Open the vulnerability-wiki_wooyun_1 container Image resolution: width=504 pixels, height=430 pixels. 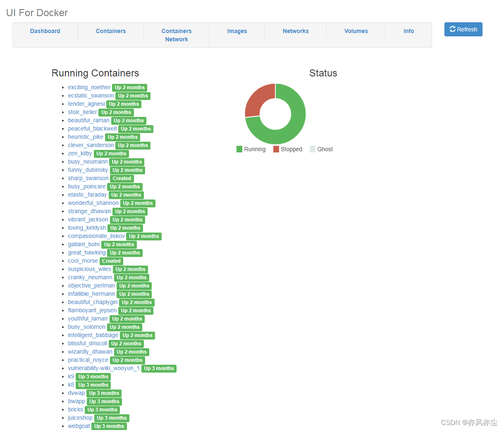click(x=104, y=368)
